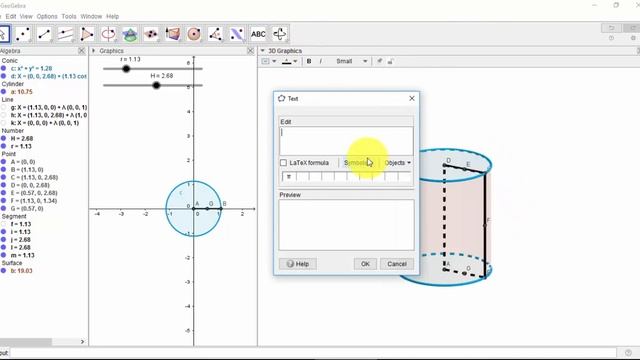Click the H = 2.68 slider handle

(156, 85)
